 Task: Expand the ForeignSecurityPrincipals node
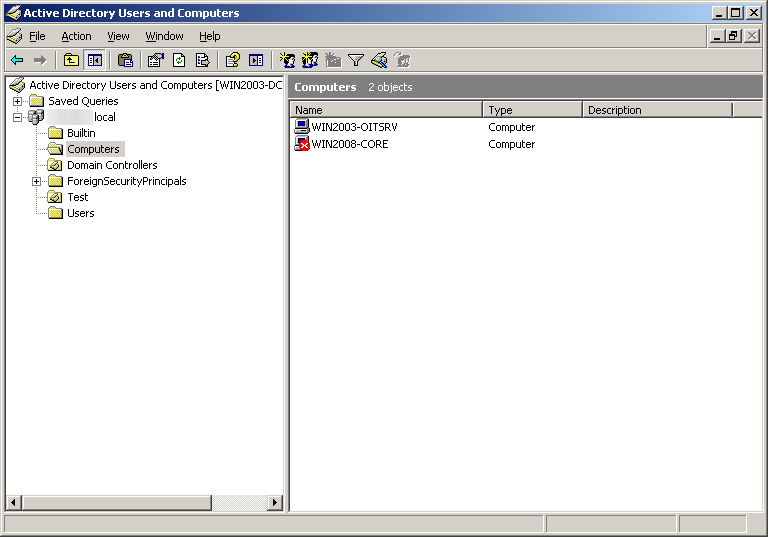pyautogui.click(x=36, y=182)
